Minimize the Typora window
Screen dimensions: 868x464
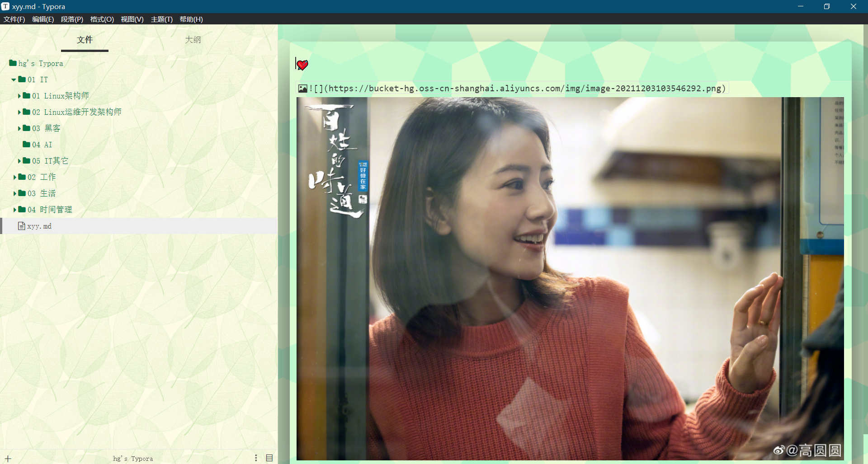coord(801,6)
